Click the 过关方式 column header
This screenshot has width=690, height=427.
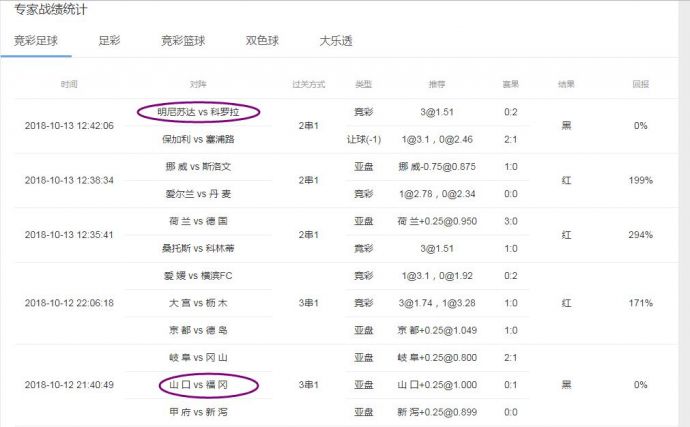click(x=308, y=84)
